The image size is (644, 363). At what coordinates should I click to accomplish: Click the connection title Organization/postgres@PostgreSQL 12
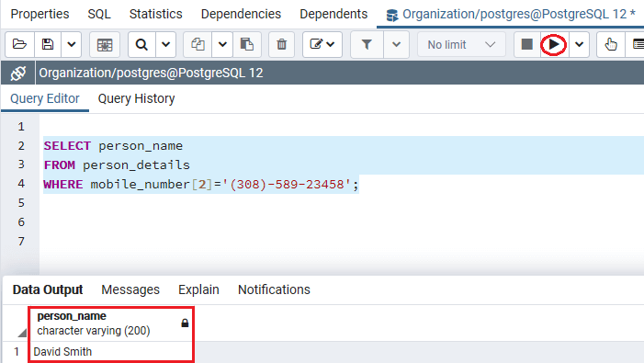(x=151, y=74)
